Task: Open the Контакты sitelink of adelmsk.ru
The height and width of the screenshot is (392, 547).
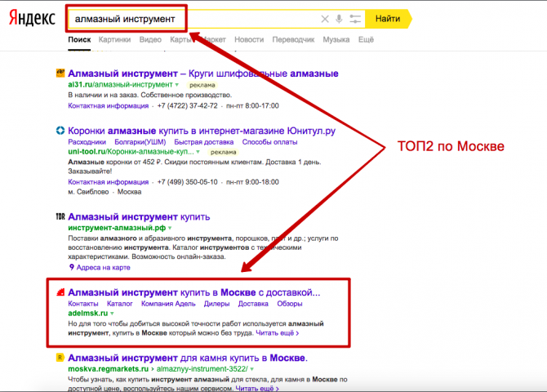Action: point(83,304)
